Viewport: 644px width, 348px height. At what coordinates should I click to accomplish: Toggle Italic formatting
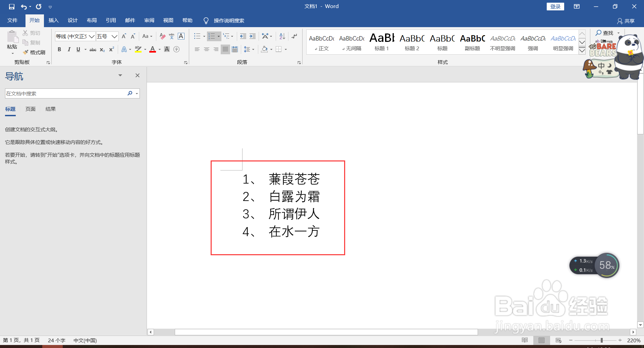[x=69, y=49]
